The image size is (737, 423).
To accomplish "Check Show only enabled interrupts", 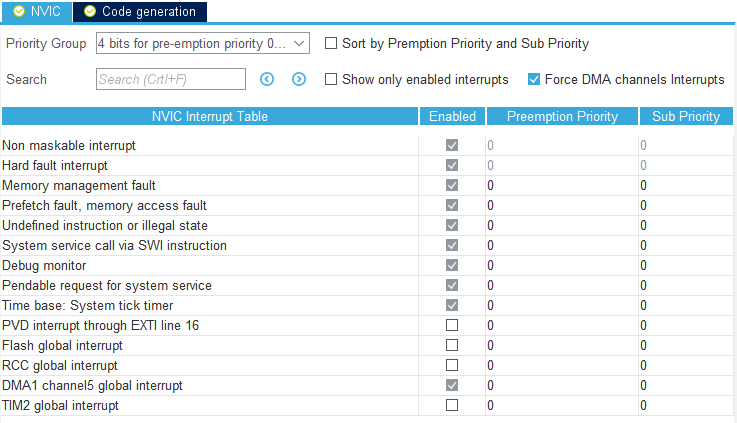I will (331, 79).
